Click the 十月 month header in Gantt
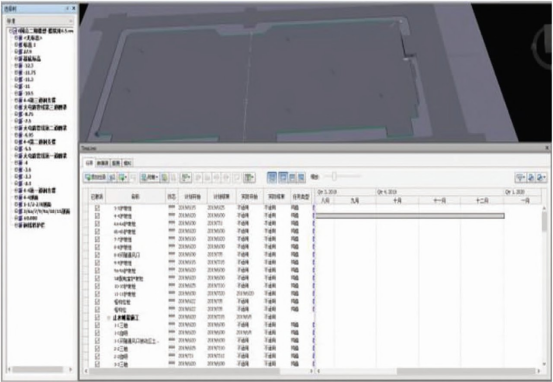The width and height of the screenshot is (553, 382). point(397,200)
